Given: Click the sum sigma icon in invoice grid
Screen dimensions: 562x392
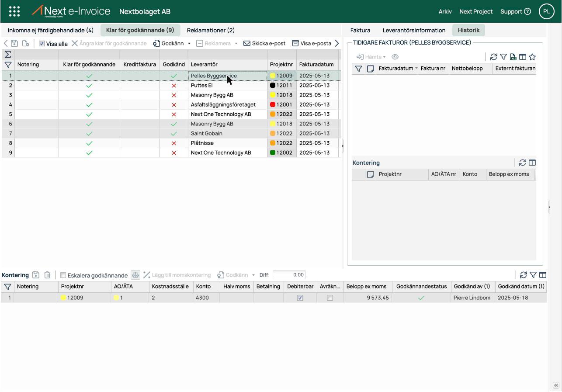Looking at the screenshot, I should pyautogui.click(x=8, y=54).
